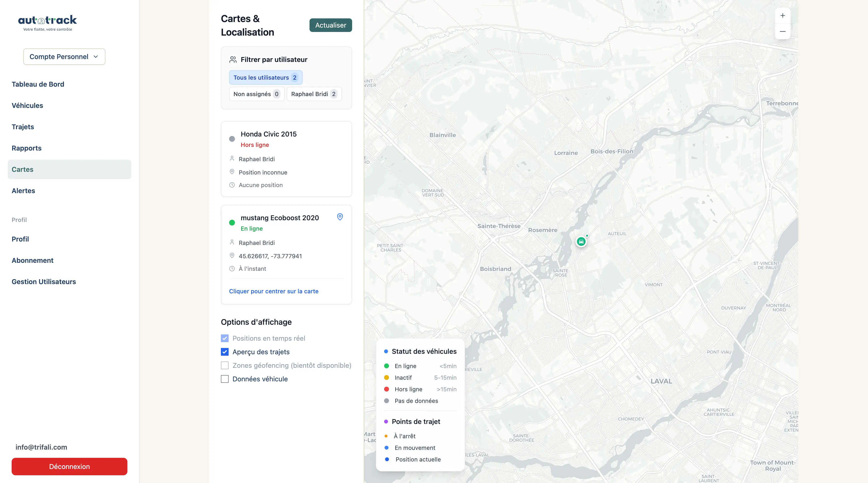
Task: Filter by Non assignés users
Action: (256, 94)
